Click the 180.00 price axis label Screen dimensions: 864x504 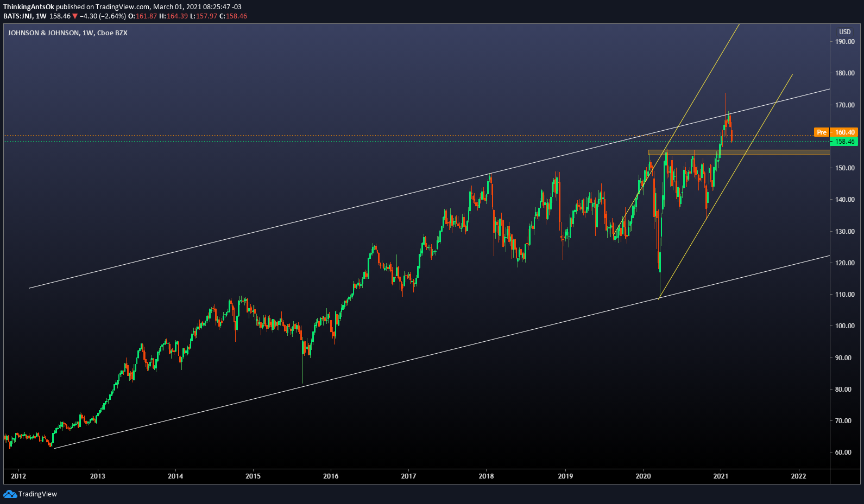tap(845, 73)
